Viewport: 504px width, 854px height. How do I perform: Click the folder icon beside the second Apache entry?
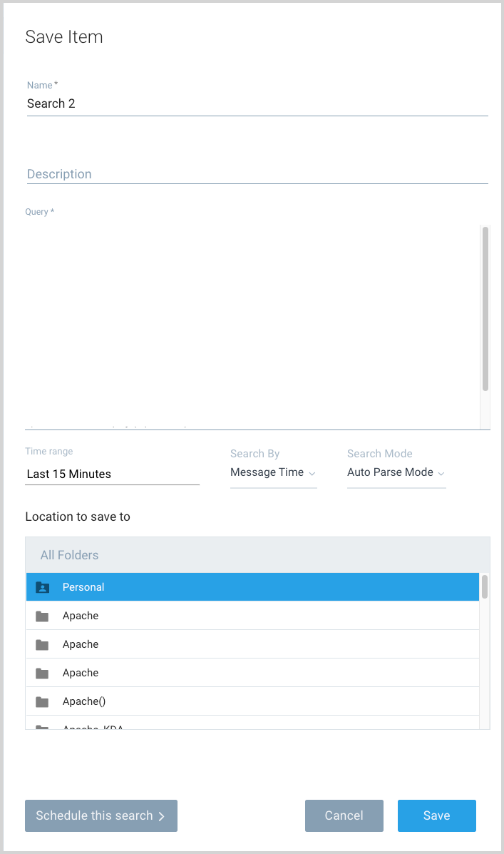click(42, 644)
